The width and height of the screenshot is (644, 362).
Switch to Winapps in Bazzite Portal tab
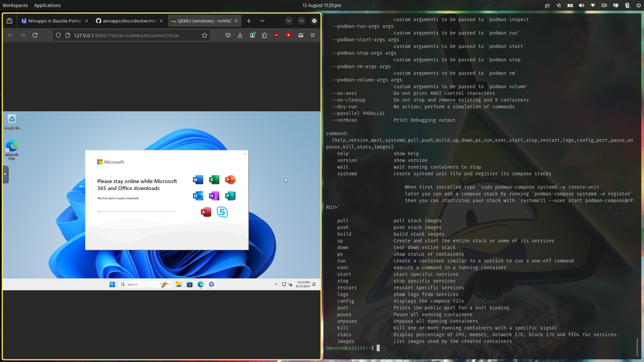[x=54, y=21]
